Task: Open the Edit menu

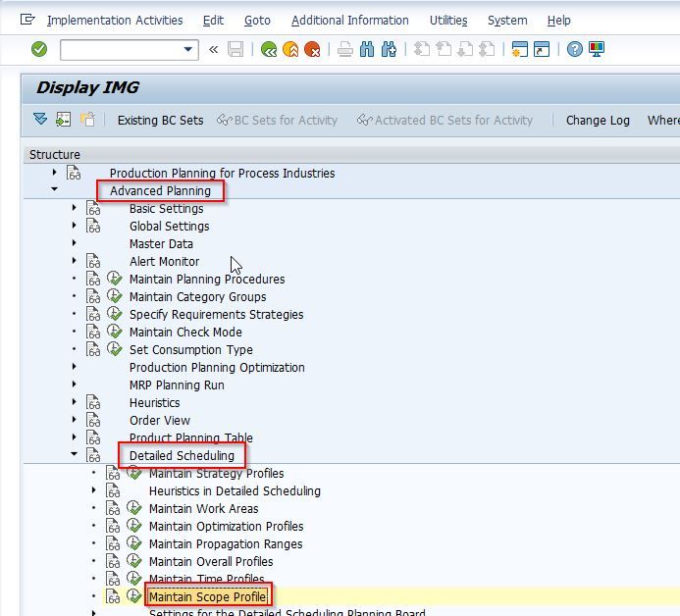Action: pyautogui.click(x=213, y=20)
